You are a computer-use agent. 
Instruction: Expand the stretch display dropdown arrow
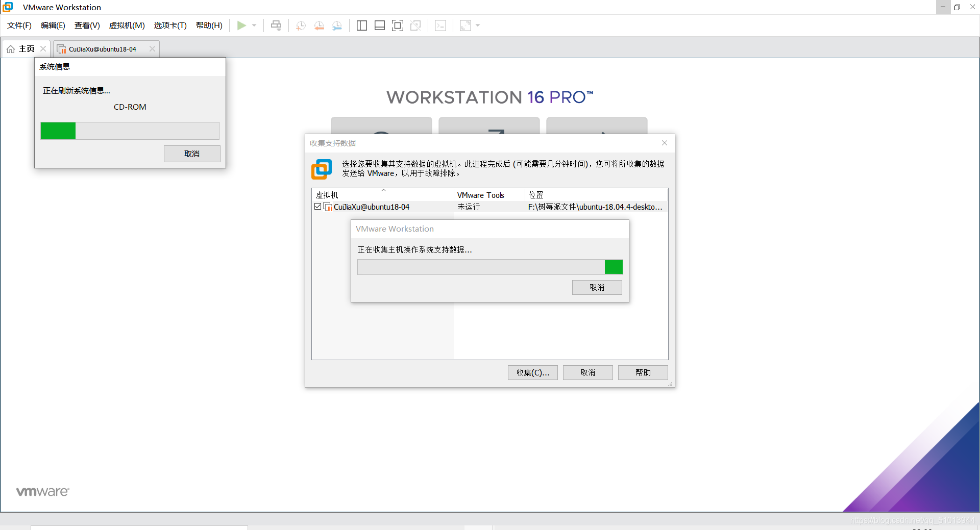click(x=478, y=26)
